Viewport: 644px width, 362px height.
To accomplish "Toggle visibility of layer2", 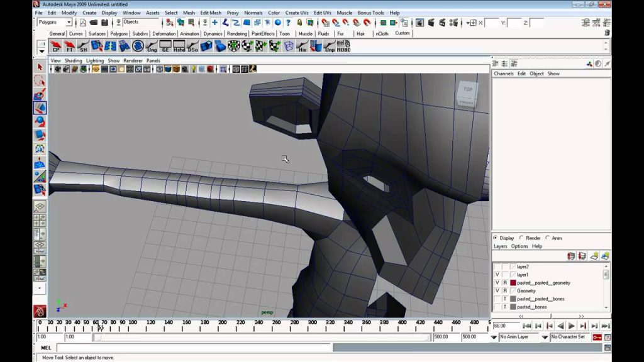I will (497, 266).
